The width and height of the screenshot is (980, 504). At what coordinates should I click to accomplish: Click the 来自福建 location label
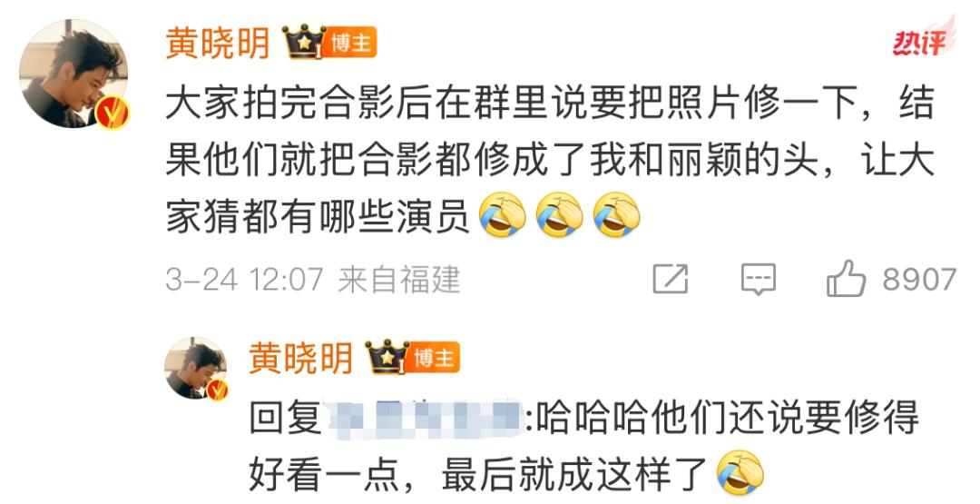[x=399, y=280]
